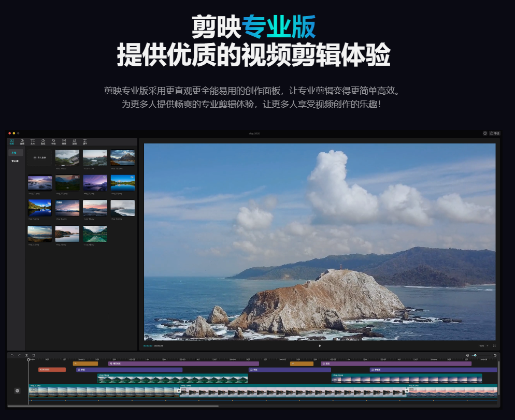Click the timeline zoom slider handle
The image size is (515, 420).
point(475,355)
